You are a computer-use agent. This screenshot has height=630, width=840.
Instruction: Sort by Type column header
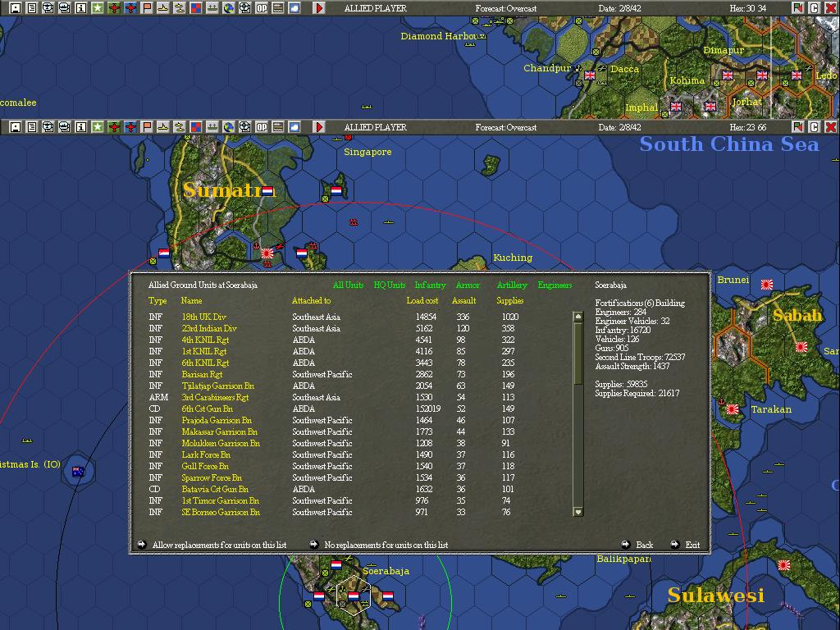(x=157, y=300)
